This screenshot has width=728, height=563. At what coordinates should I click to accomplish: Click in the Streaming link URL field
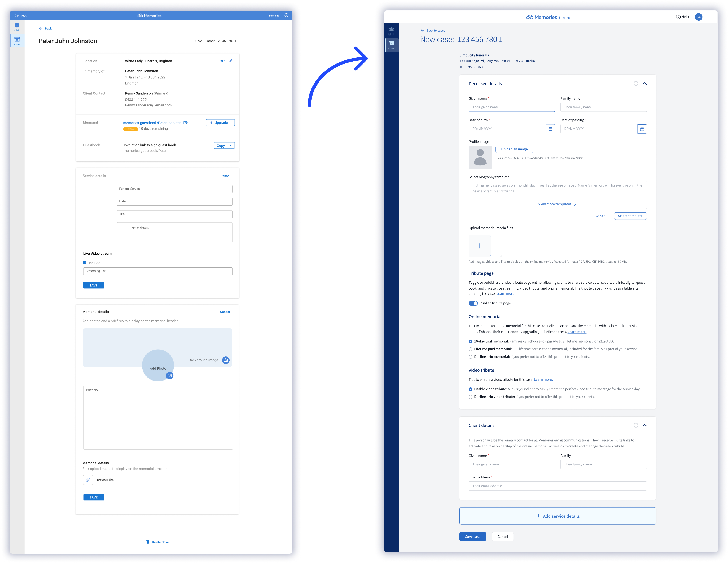point(158,271)
